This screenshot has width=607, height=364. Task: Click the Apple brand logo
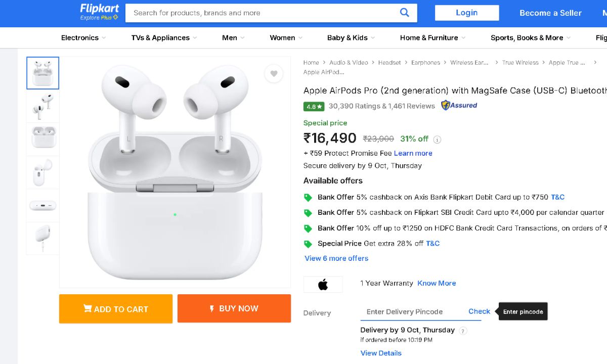pyautogui.click(x=323, y=284)
